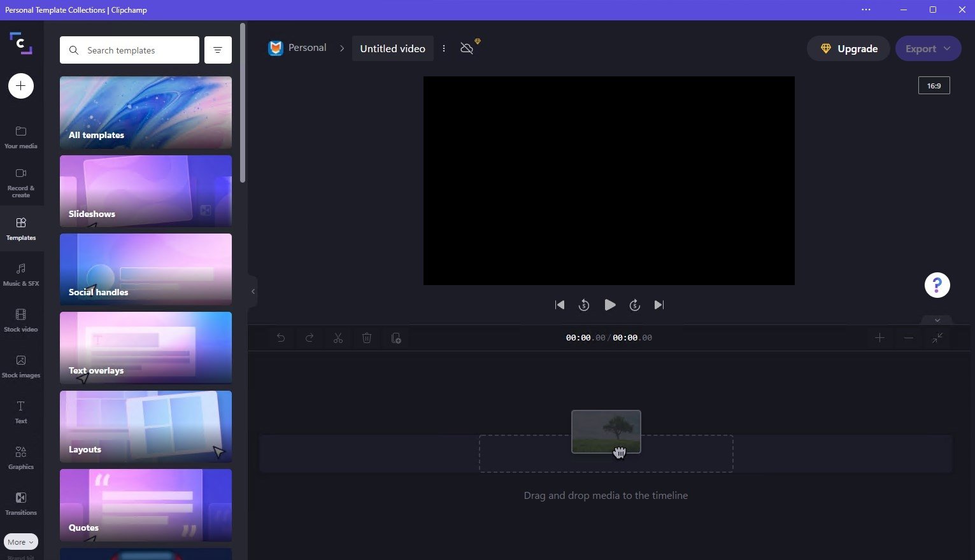Viewport: 975px width, 560px height.
Task: Expand the More sidebar options
Action: (x=21, y=542)
